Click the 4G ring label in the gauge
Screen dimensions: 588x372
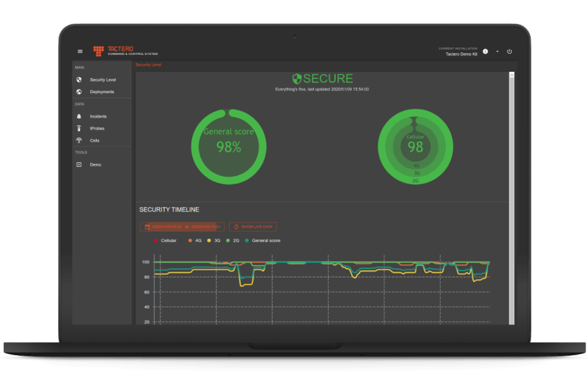416,166
